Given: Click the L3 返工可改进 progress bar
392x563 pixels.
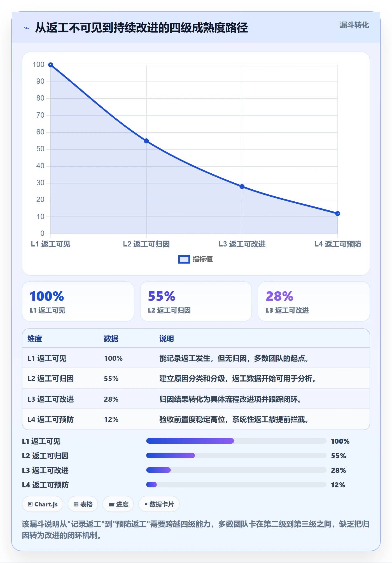Looking at the screenshot, I should [x=236, y=470].
